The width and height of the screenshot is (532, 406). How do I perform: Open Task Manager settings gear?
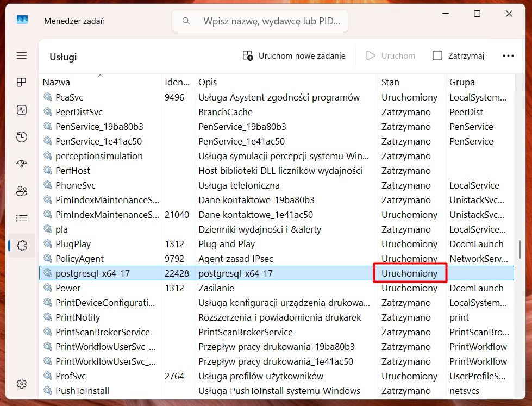(22, 384)
